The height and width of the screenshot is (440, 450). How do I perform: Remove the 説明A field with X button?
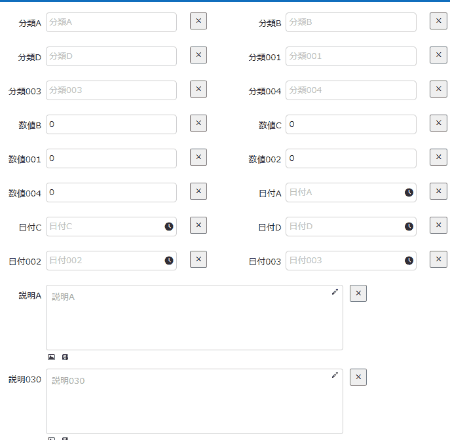(x=358, y=293)
